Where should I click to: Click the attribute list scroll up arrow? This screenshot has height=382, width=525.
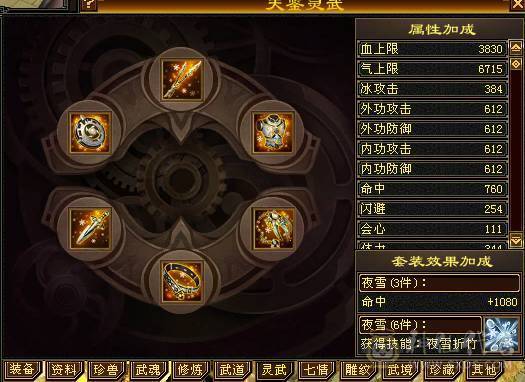pos(516,48)
